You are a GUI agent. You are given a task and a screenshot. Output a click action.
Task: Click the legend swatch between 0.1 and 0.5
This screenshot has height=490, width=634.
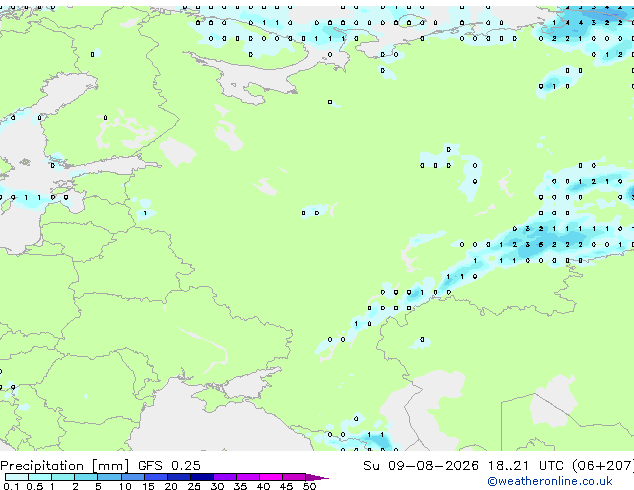coord(17,477)
